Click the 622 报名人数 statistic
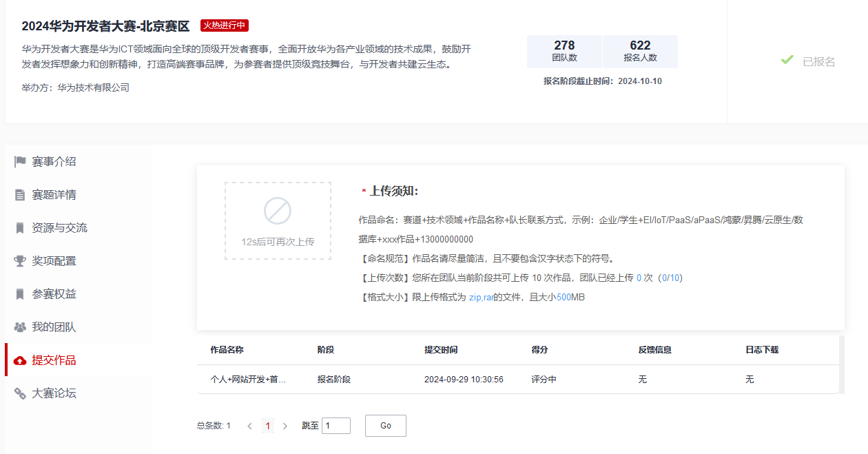The width and height of the screenshot is (868, 454). (641, 52)
